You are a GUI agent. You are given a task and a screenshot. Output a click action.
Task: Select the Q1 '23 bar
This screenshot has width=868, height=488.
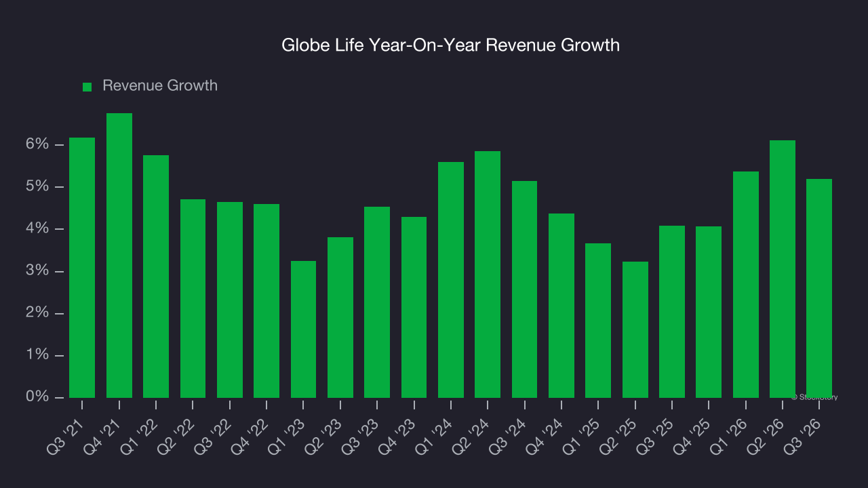pyautogui.click(x=303, y=329)
